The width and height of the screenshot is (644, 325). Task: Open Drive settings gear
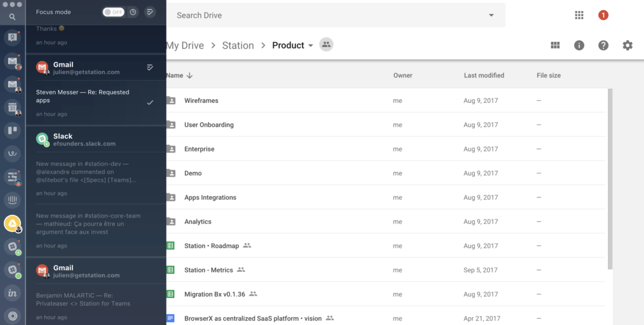(627, 45)
